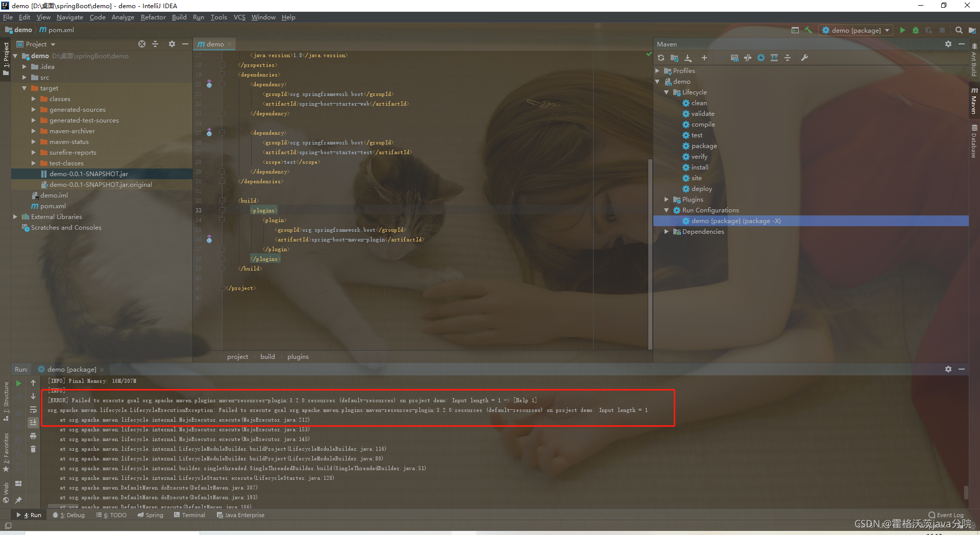Screen dimensions: 980x535
Task: Close the demo editor tab
Action: point(230,44)
